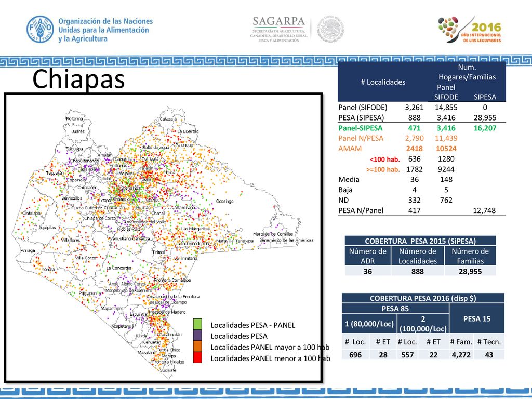Viewport: 532px width, 399px height.
Task: Click the value "14,855"
Action: 446,108
